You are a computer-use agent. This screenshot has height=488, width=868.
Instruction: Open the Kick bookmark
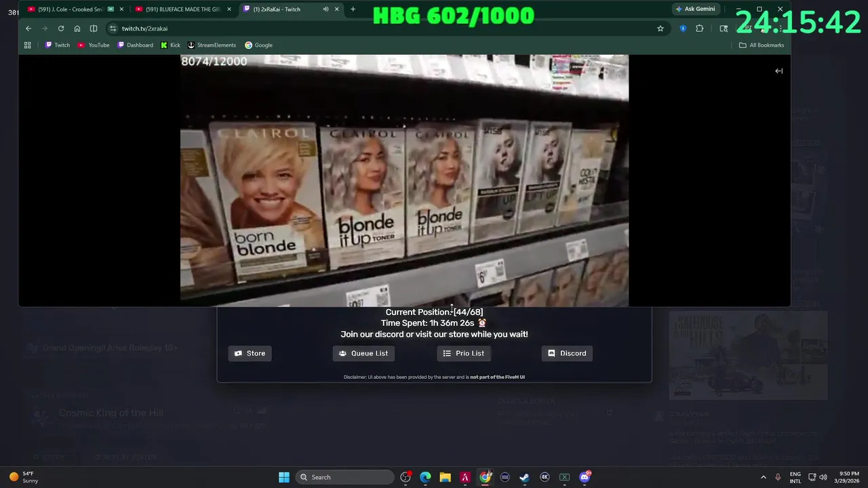pos(170,45)
